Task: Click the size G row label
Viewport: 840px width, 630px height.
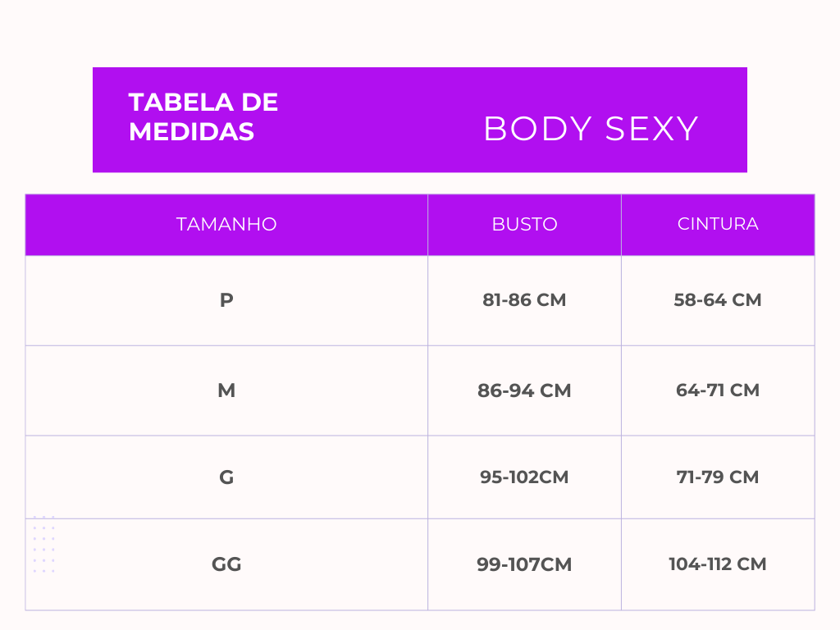Action: coord(226,477)
